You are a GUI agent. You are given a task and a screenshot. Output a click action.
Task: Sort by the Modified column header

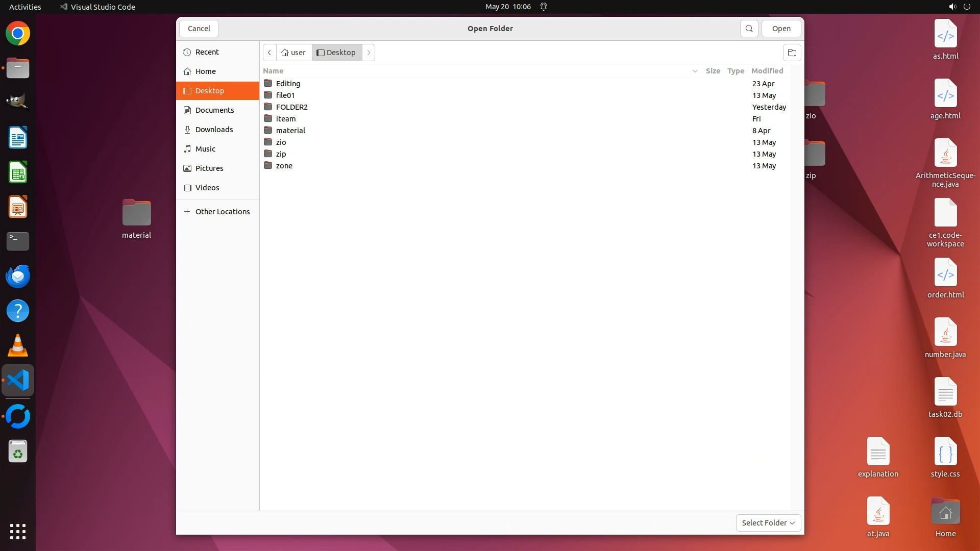coord(767,71)
